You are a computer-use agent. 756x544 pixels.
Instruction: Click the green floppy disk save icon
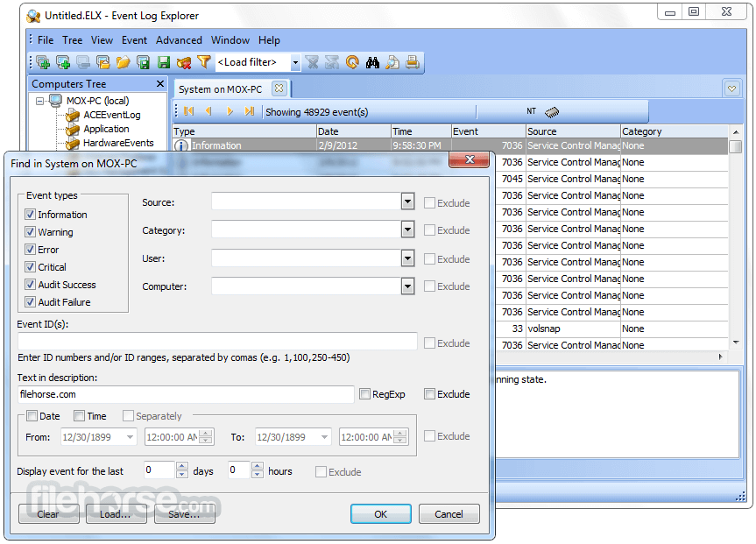pyautogui.click(x=164, y=62)
